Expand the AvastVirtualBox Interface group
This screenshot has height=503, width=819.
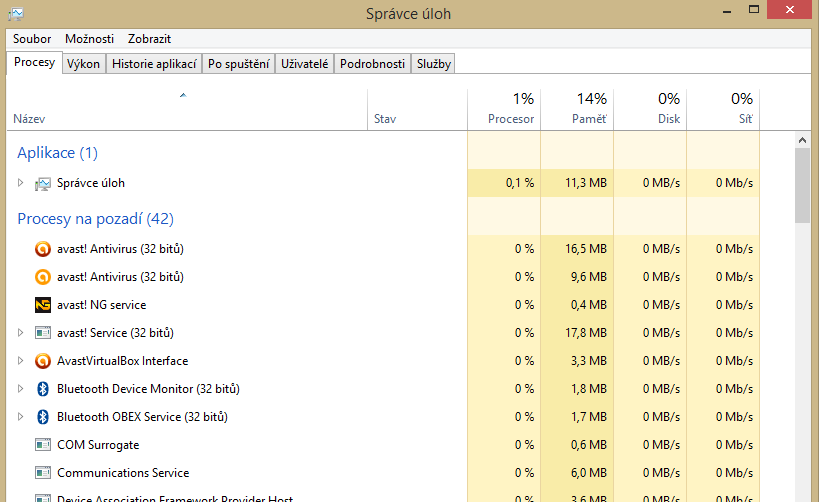pyautogui.click(x=20, y=361)
